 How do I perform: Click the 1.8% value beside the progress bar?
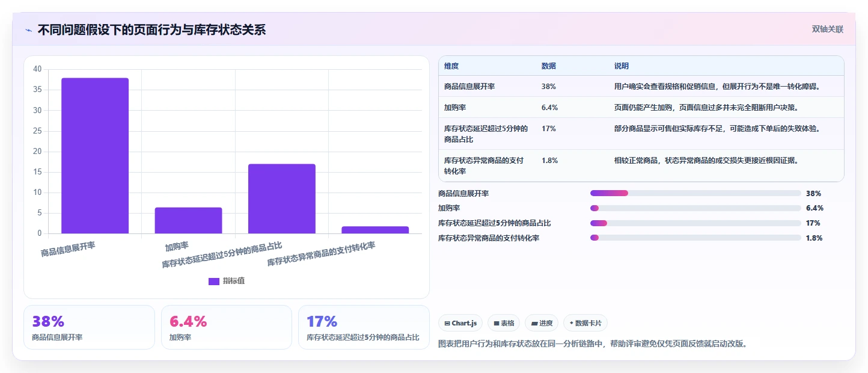(x=815, y=238)
